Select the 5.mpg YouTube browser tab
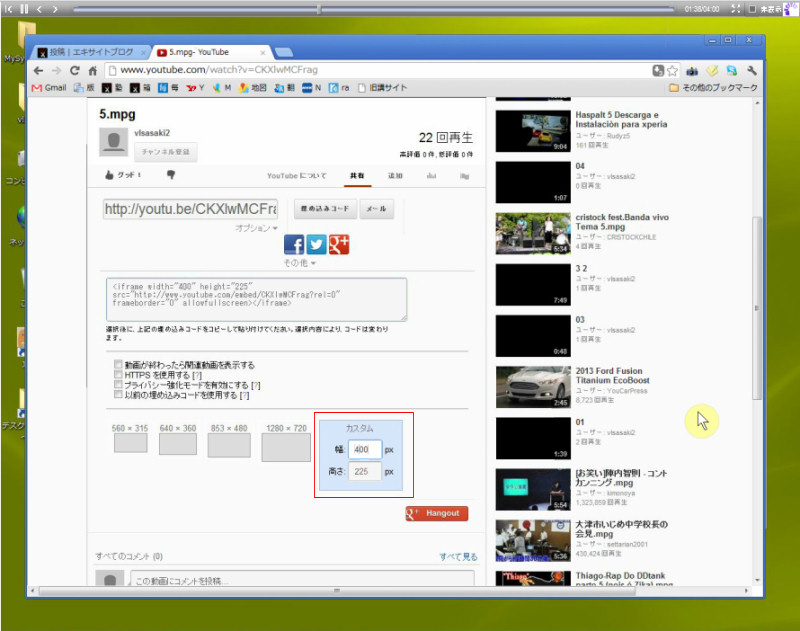The height and width of the screenshot is (631, 800). (x=210, y=52)
